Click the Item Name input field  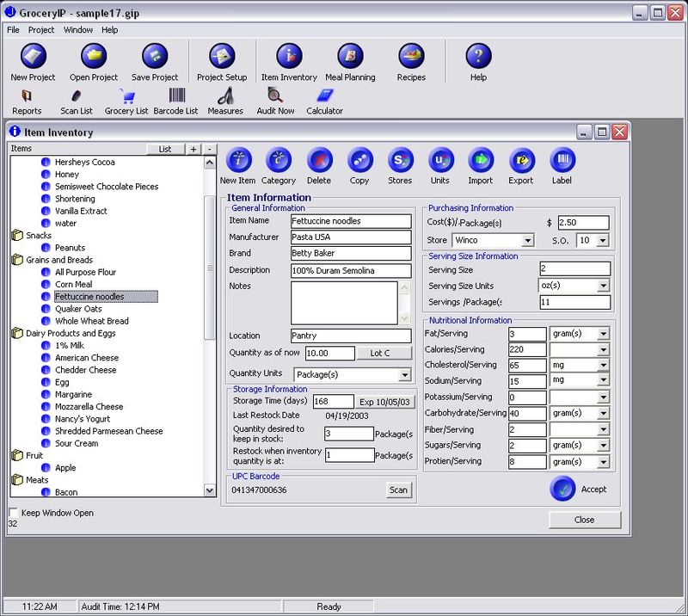[x=351, y=221]
